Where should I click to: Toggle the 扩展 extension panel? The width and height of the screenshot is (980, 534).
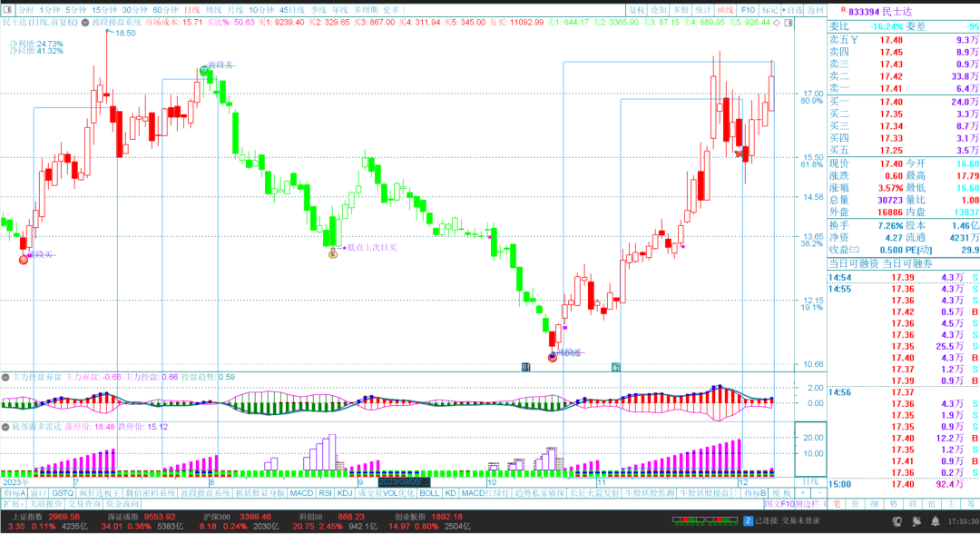pyautogui.click(x=13, y=504)
